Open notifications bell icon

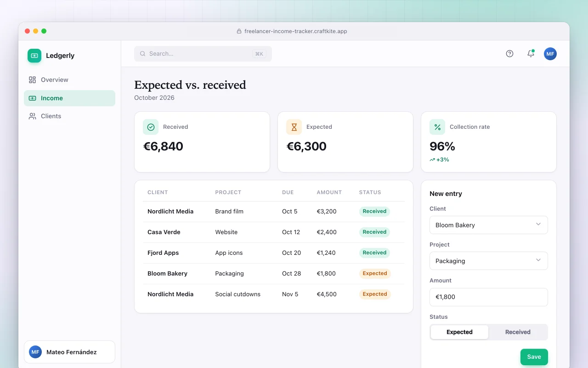(x=531, y=53)
